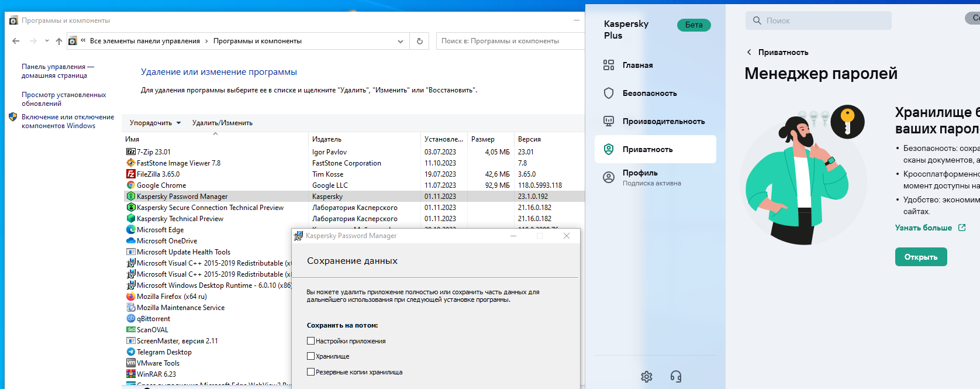Check the Настройки приложения checkbox
The image size is (980, 389).
310,340
